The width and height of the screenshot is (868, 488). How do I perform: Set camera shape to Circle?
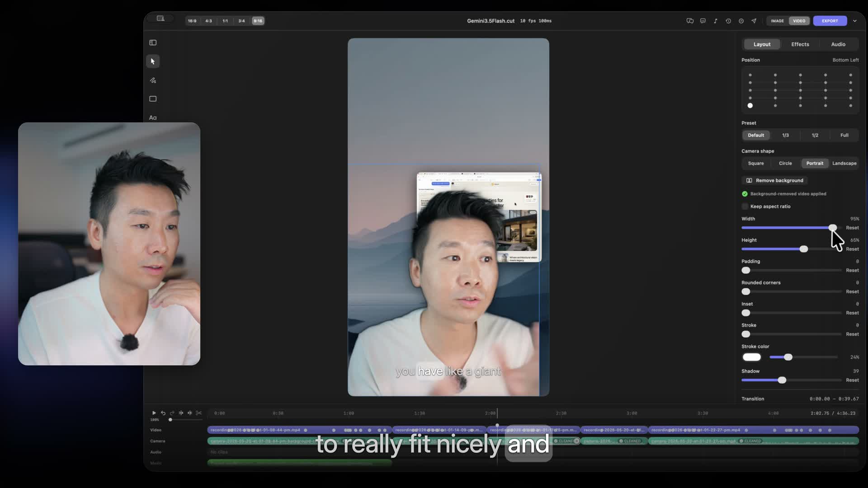(785, 163)
